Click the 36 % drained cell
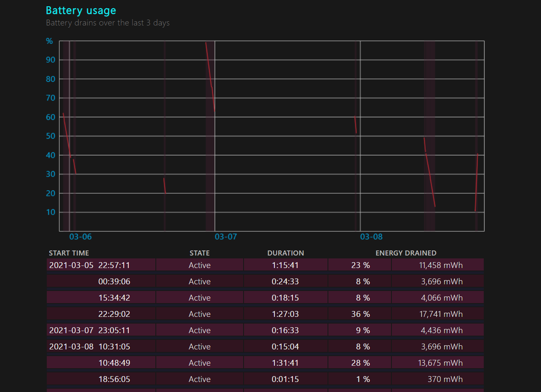The image size is (541, 392). [x=360, y=314]
